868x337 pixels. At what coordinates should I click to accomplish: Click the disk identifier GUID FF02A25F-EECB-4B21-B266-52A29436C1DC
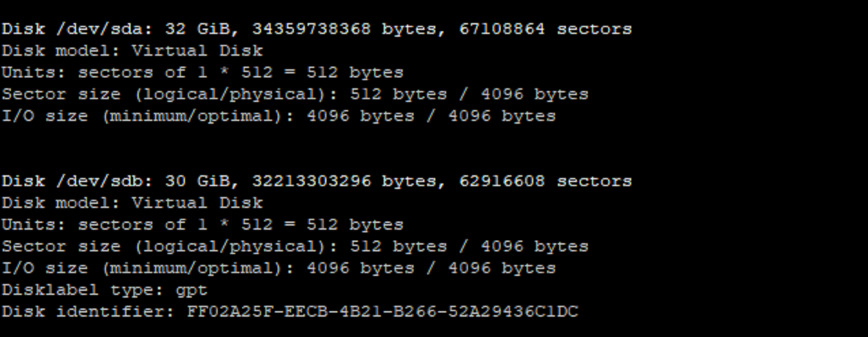click(382, 312)
